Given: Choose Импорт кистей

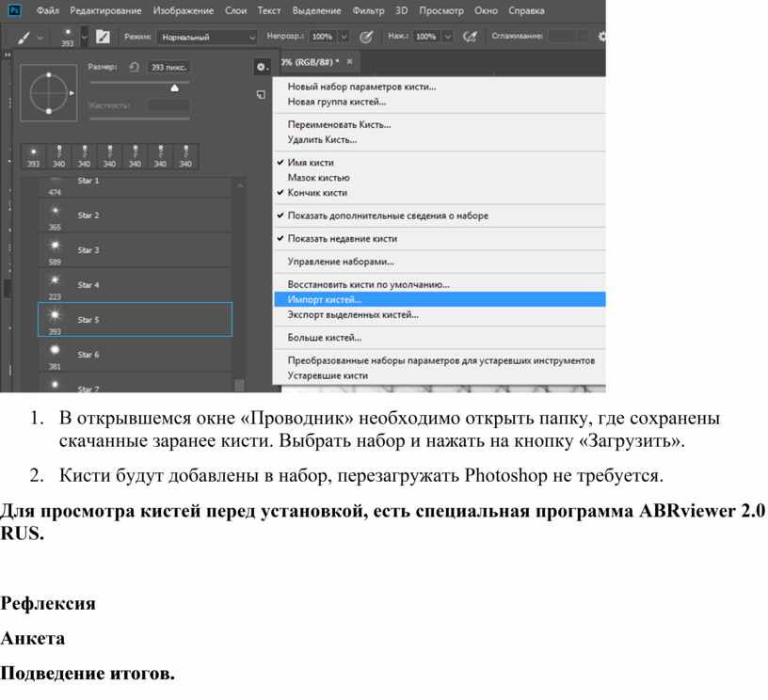Looking at the screenshot, I should coord(440,299).
